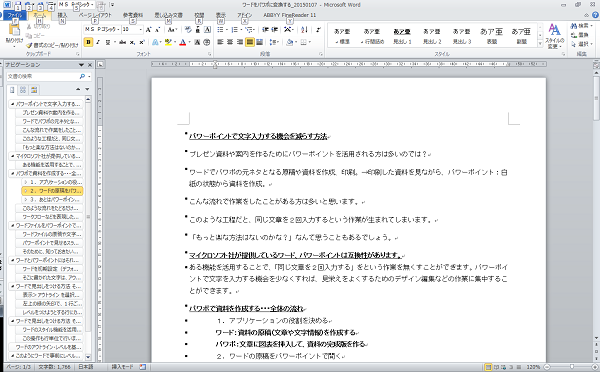Click the Distributed alignment icon
Viewport: 600px width, 372px height.
[x=259, y=42]
